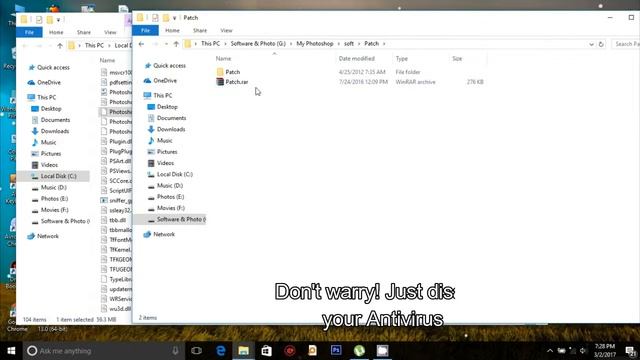The height and width of the screenshot is (360, 640).
Task: Open Documents in the Patch window sidebar
Action: [171, 118]
